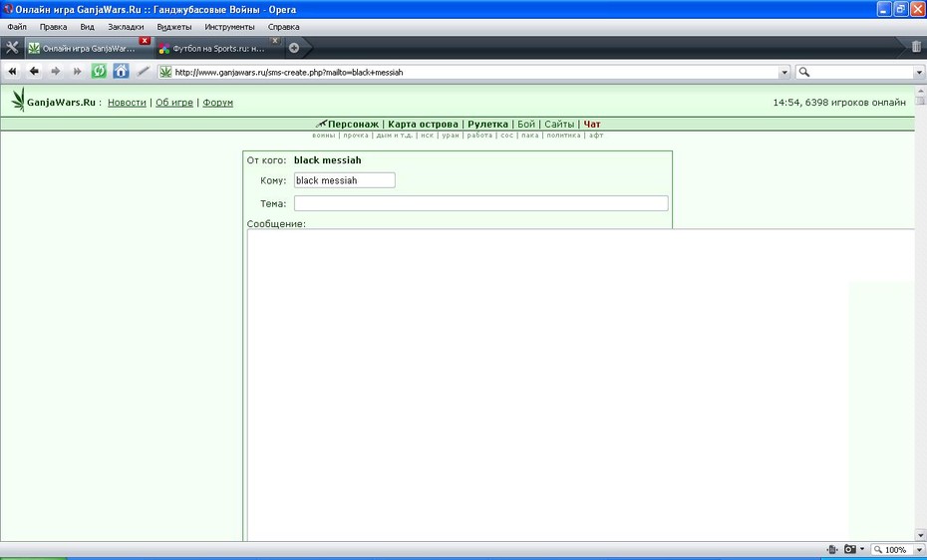Switch to the Футбол на Sports.ru tab
This screenshot has height=560, width=927.
click(x=218, y=49)
